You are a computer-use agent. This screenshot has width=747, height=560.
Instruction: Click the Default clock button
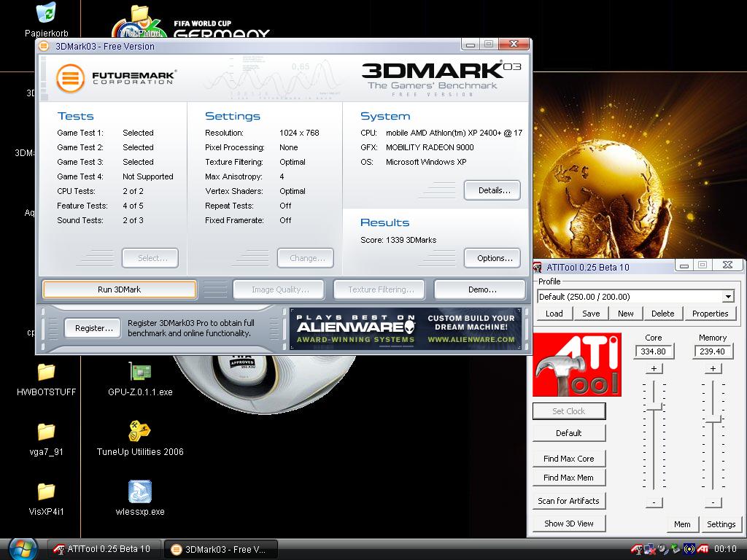coord(569,433)
